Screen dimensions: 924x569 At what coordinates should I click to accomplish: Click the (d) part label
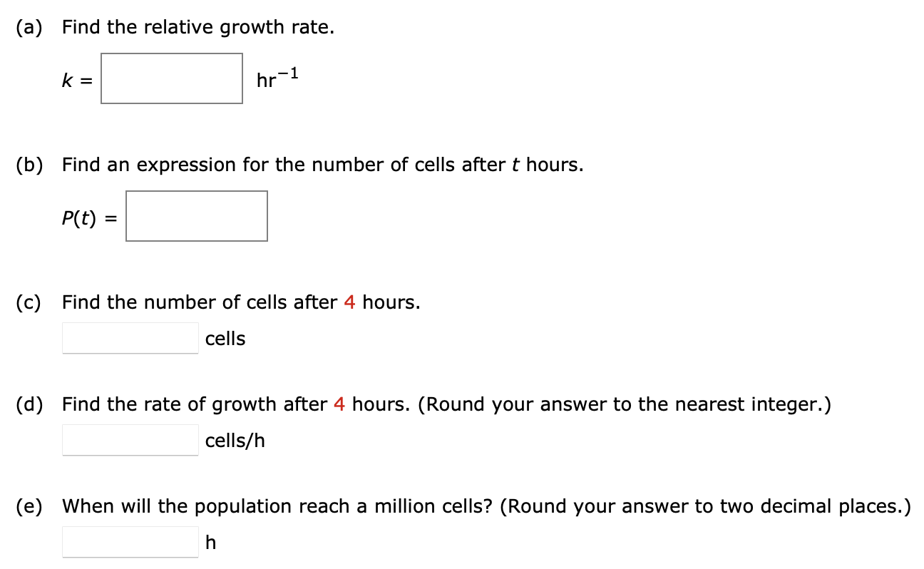(x=29, y=405)
